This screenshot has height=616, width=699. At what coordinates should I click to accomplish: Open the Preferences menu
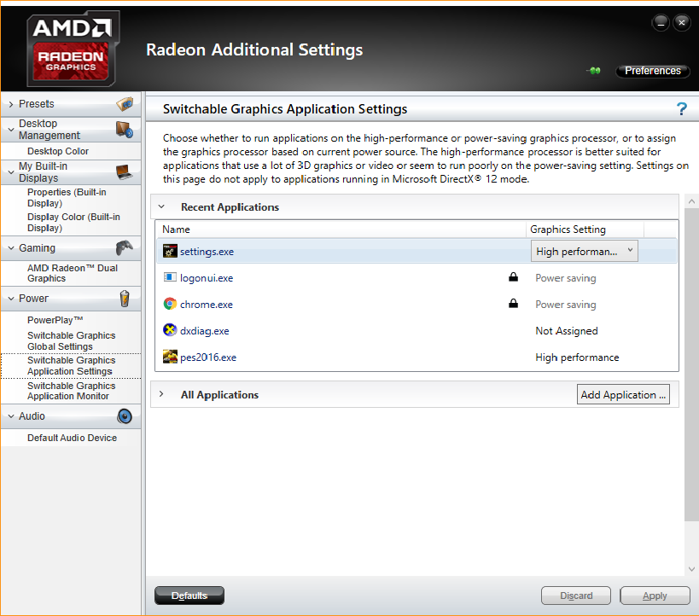click(x=653, y=71)
